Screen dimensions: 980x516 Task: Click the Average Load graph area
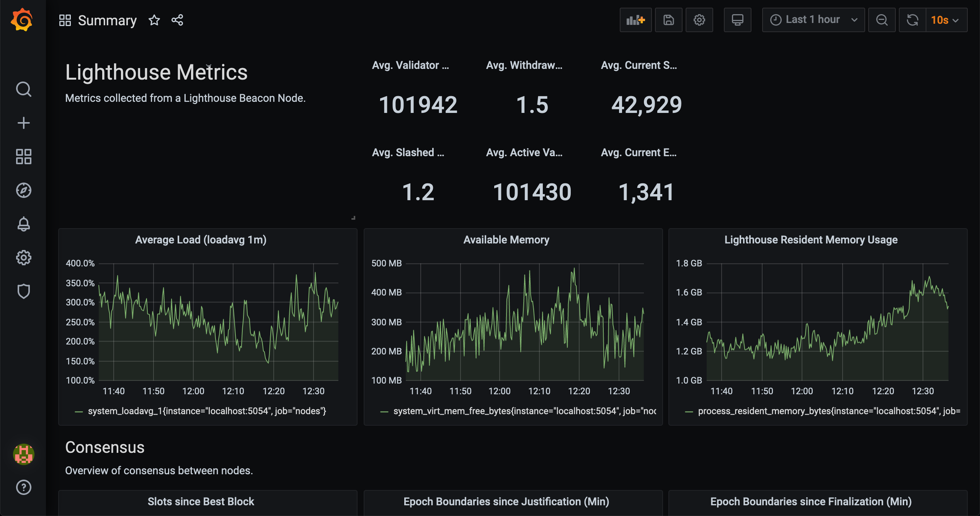click(x=218, y=322)
